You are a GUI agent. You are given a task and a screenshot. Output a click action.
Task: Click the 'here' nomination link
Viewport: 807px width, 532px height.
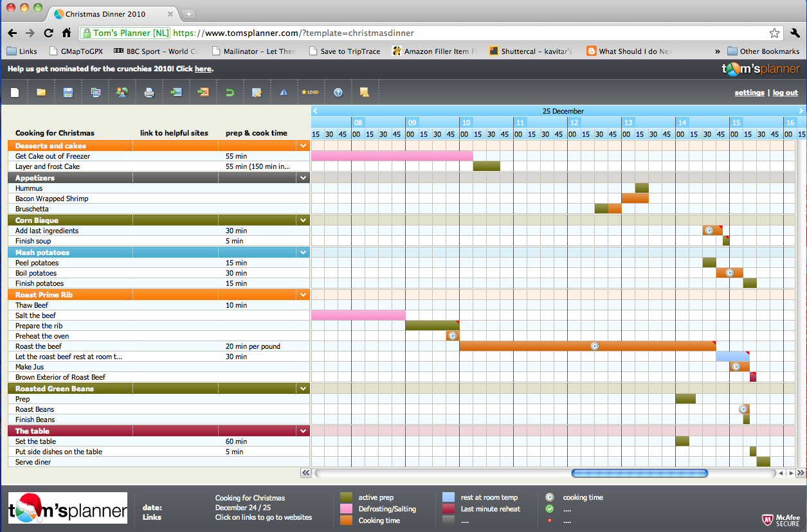pyautogui.click(x=203, y=69)
